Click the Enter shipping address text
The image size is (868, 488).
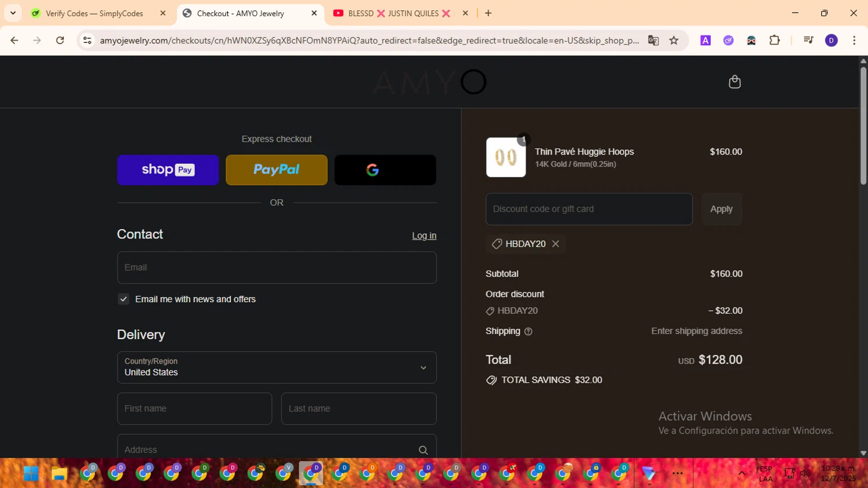(x=697, y=331)
